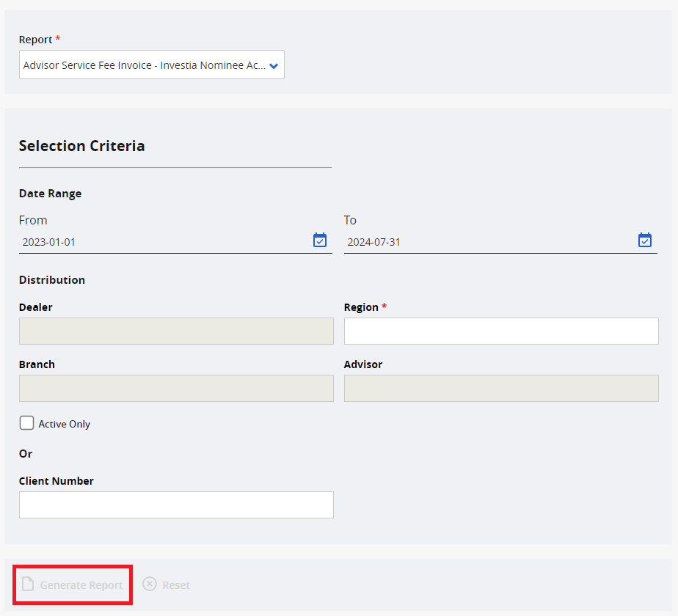Expand the Advisor Service Fee Invoice report list
678x616 pixels.
click(x=151, y=65)
